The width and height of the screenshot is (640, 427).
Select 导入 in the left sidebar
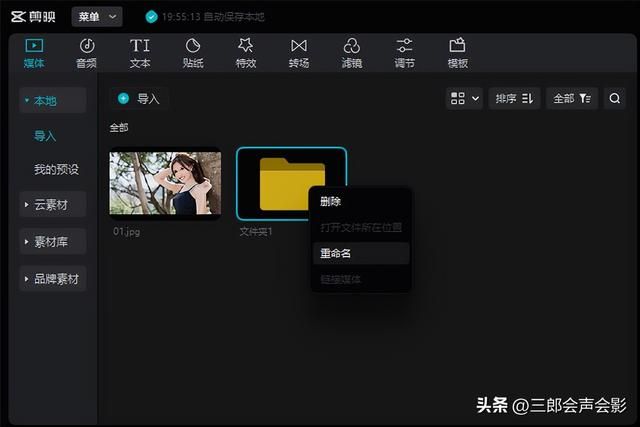point(45,136)
